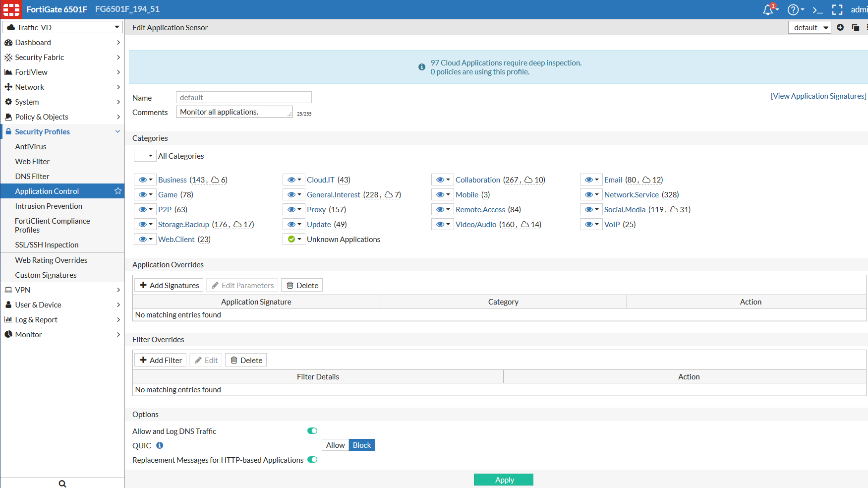The height and width of the screenshot is (488, 868).
Task: Click the Name input field
Action: 244,97
